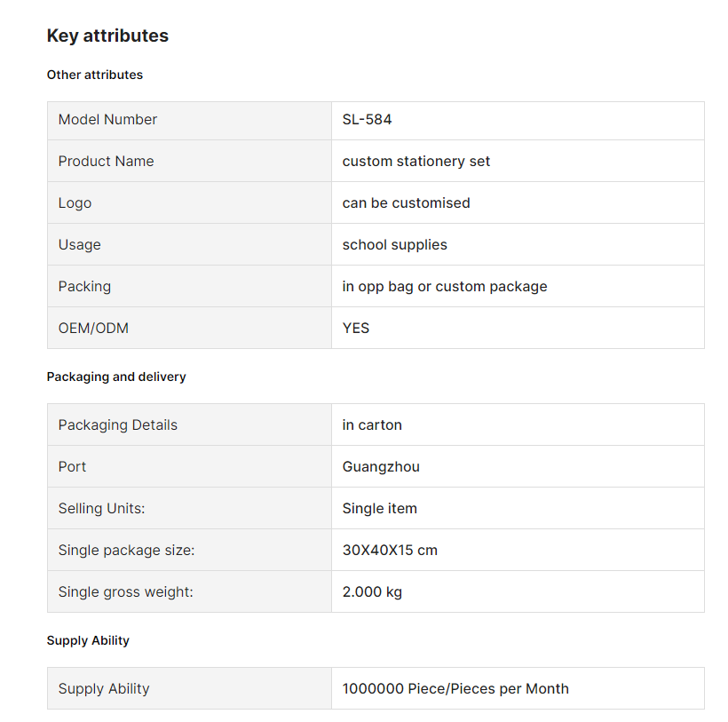The height and width of the screenshot is (722, 728).
Task: Select can be customised text
Action: (407, 202)
